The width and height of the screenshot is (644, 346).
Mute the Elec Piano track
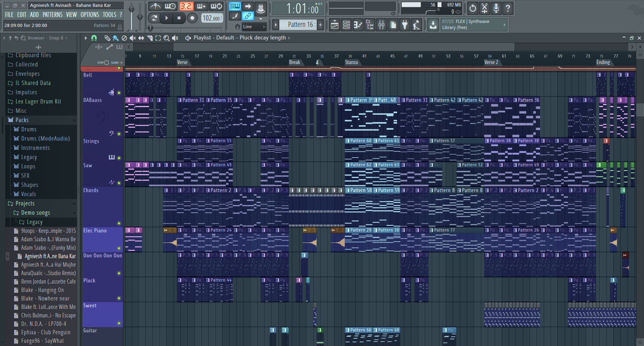point(119,248)
